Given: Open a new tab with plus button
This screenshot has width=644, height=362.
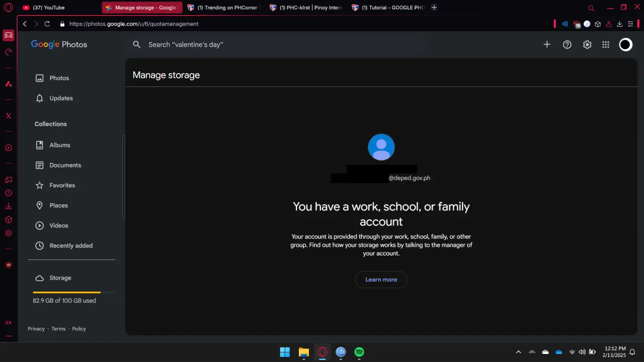Looking at the screenshot, I should [x=434, y=8].
